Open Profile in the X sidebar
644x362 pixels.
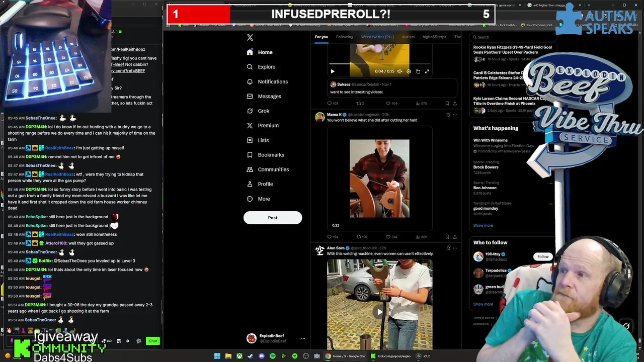pyautogui.click(x=260, y=184)
